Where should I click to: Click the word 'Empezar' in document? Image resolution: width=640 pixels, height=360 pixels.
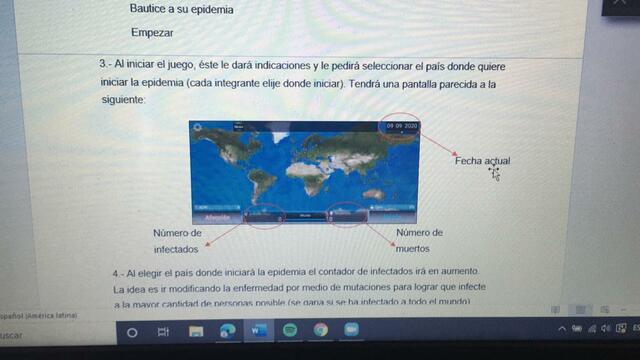pos(152,33)
